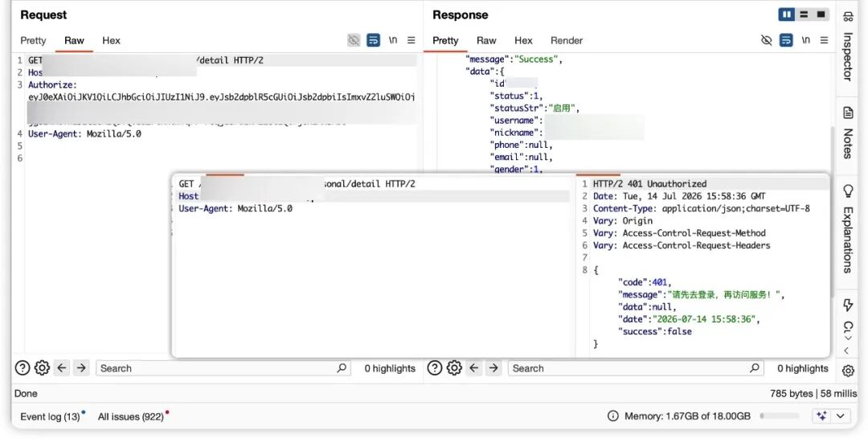Open the Notes side panel
868x439 pixels.
click(x=848, y=133)
